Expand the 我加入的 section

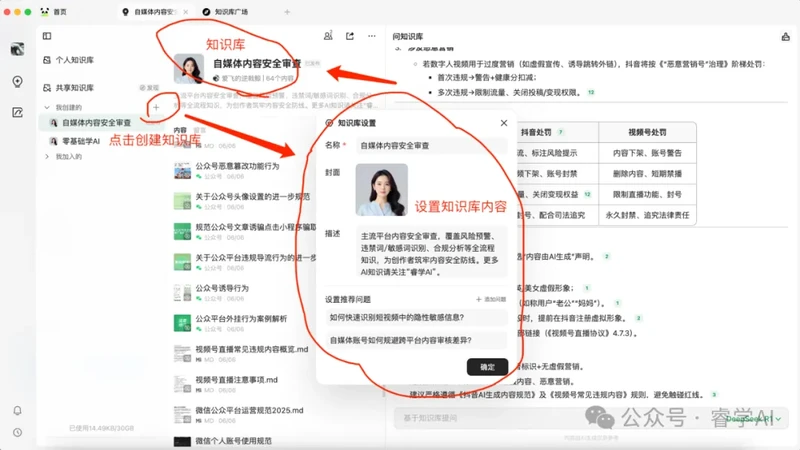coord(47,157)
